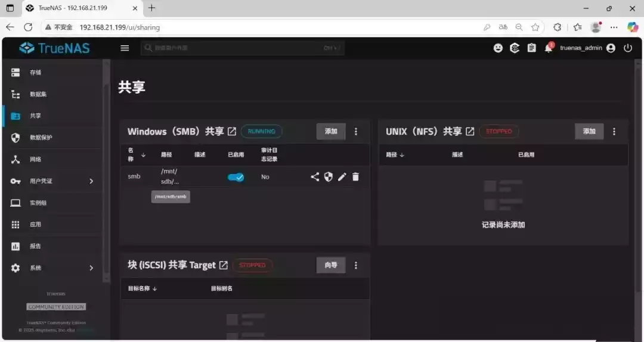This screenshot has width=644, height=342.
Task: Expand the 用户凭证 submenu chevron
Action: coord(91,181)
